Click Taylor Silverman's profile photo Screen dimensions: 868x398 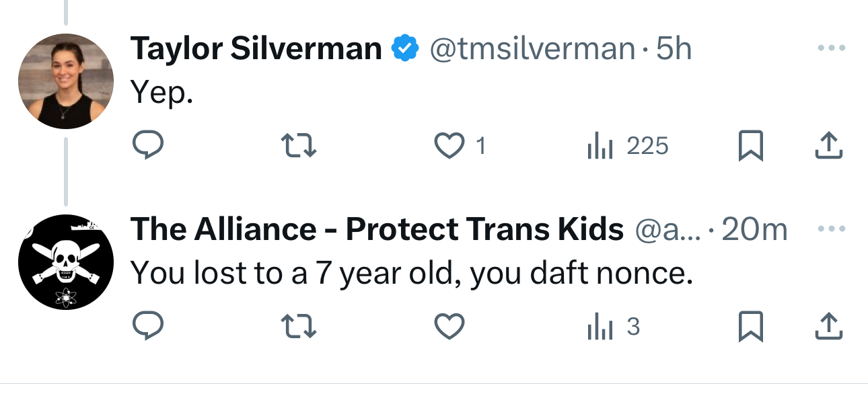pos(65,81)
